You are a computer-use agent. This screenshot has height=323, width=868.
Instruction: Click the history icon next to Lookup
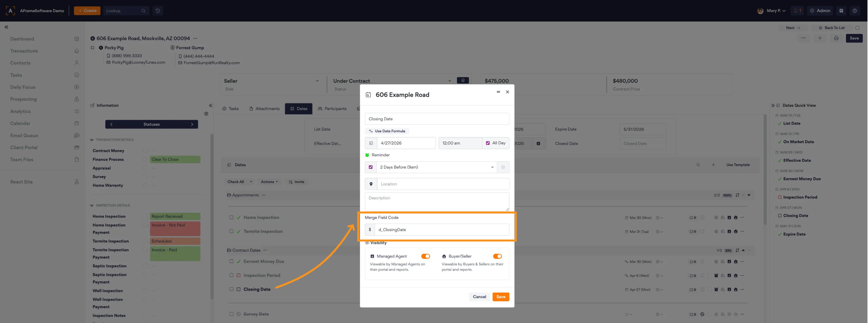click(157, 11)
